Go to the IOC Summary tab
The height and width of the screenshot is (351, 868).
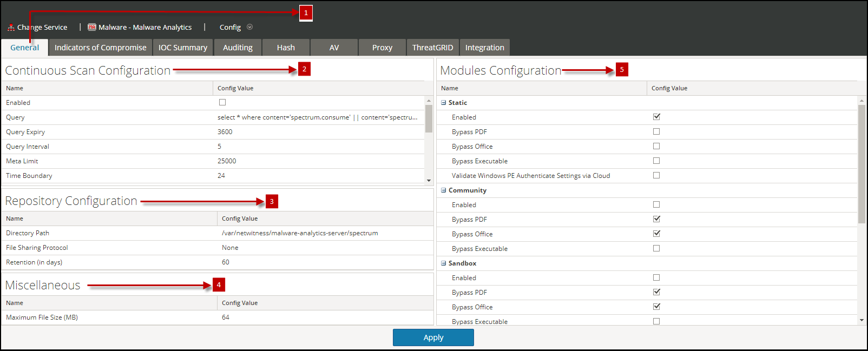pyautogui.click(x=182, y=48)
